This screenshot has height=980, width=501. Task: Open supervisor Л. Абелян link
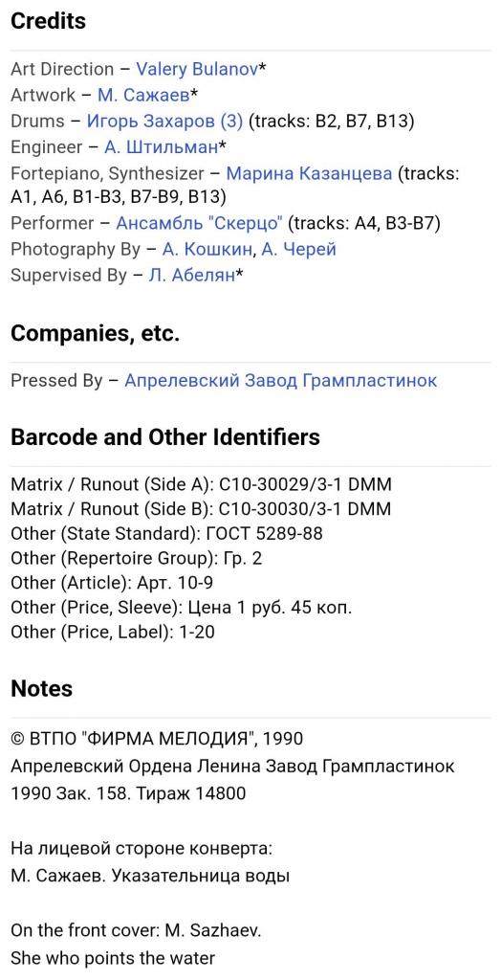191,275
